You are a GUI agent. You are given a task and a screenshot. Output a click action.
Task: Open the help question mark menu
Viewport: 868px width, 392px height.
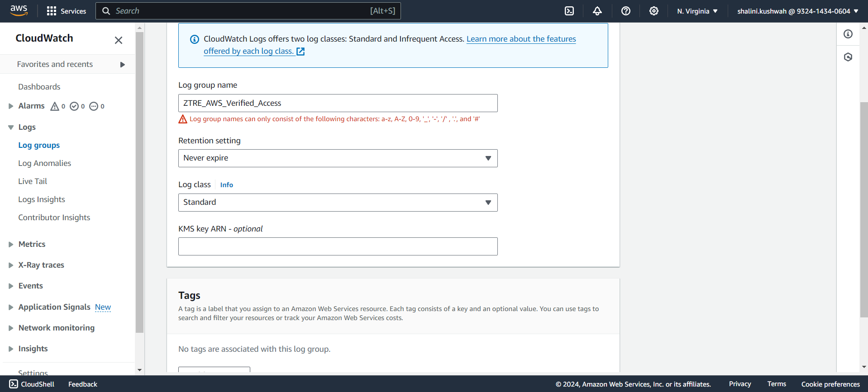626,11
